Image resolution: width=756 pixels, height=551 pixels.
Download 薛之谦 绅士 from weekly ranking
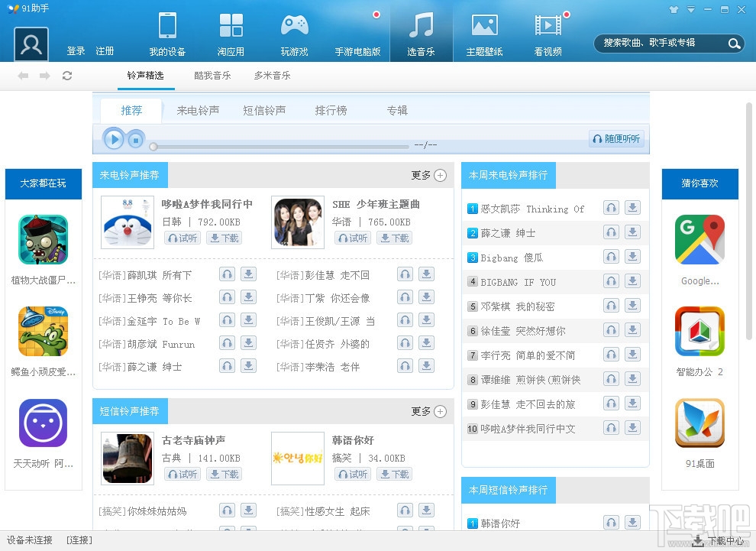tap(632, 232)
